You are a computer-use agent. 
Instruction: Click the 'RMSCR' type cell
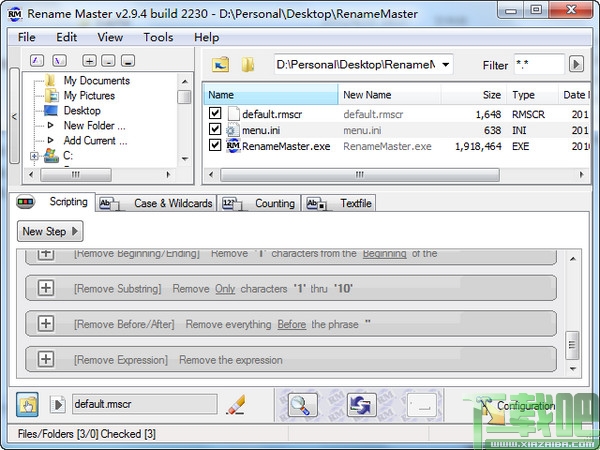(x=528, y=114)
